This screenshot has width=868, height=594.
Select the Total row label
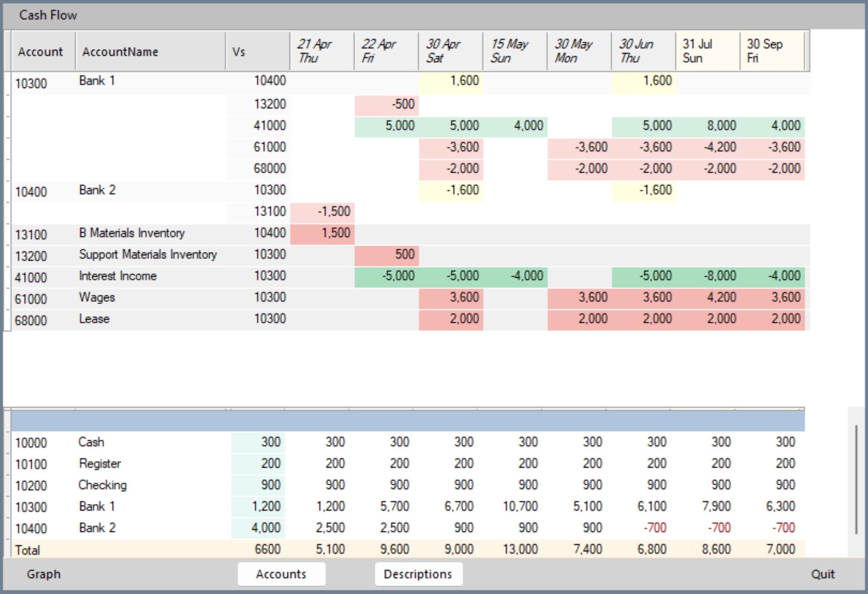click(x=27, y=550)
